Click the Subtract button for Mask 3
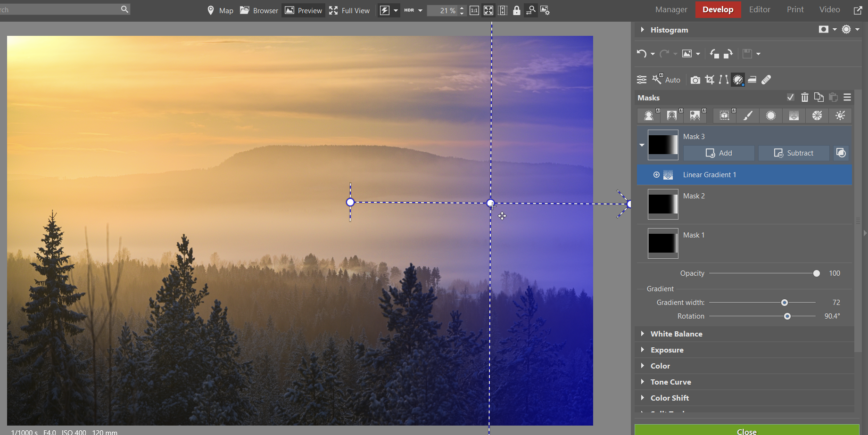 [x=794, y=153]
